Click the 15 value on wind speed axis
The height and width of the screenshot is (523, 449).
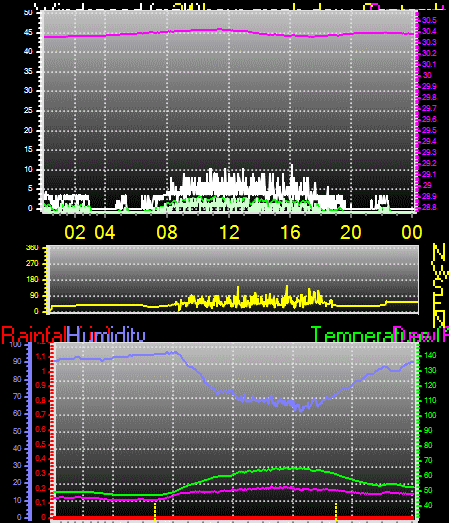[28, 149]
